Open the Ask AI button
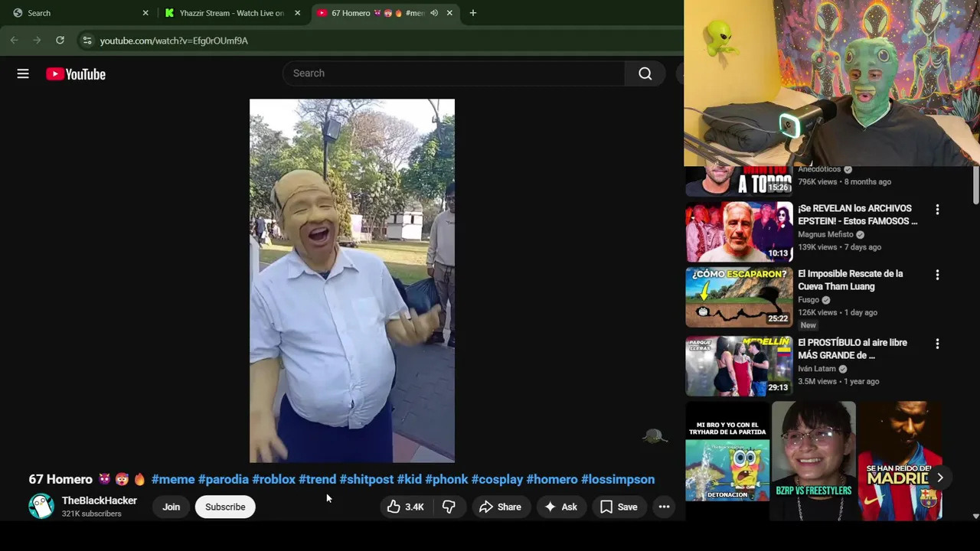This screenshot has height=551, width=980. coord(560,507)
